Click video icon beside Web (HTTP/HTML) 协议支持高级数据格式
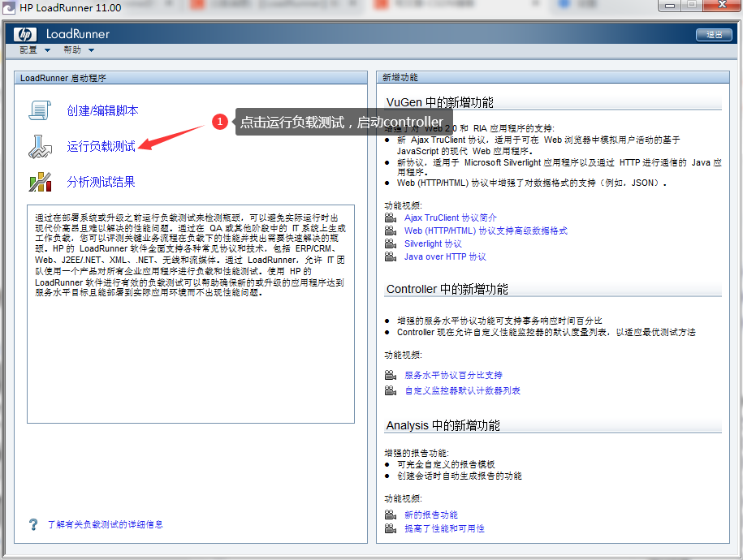 click(391, 230)
